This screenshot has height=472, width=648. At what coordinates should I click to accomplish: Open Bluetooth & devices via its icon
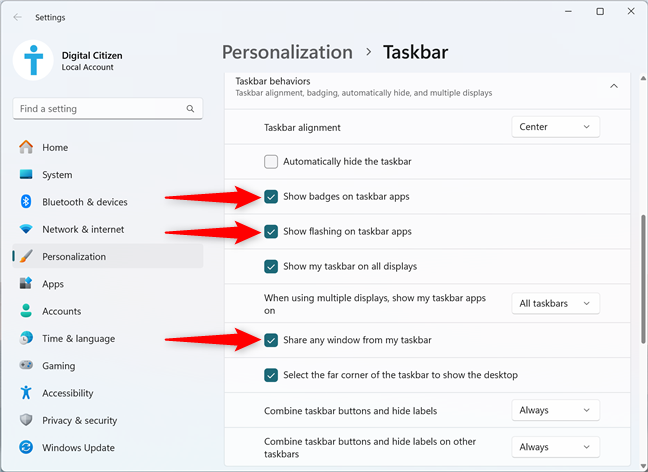pos(26,202)
